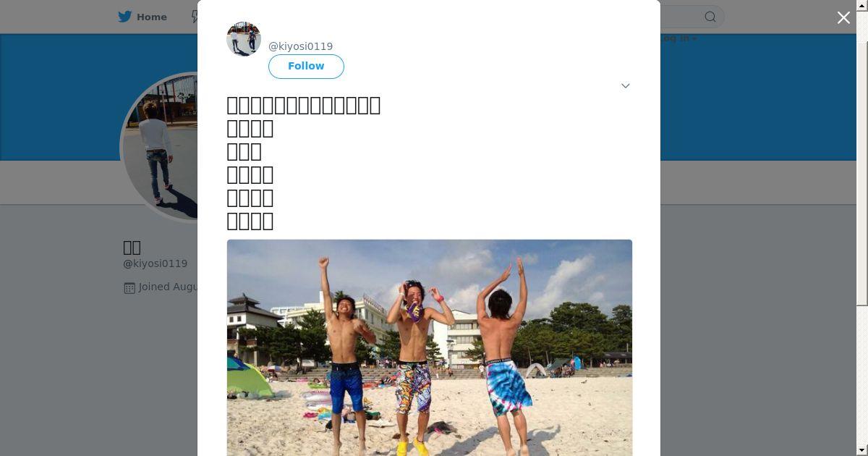Image resolution: width=868 pixels, height=456 pixels.
Task: Click the search magnifier icon
Action: click(x=710, y=17)
